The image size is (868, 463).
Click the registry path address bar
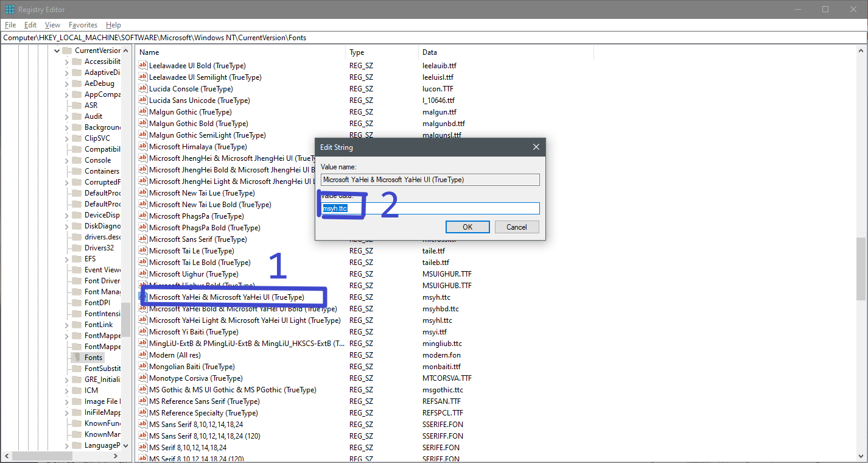point(433,37)
